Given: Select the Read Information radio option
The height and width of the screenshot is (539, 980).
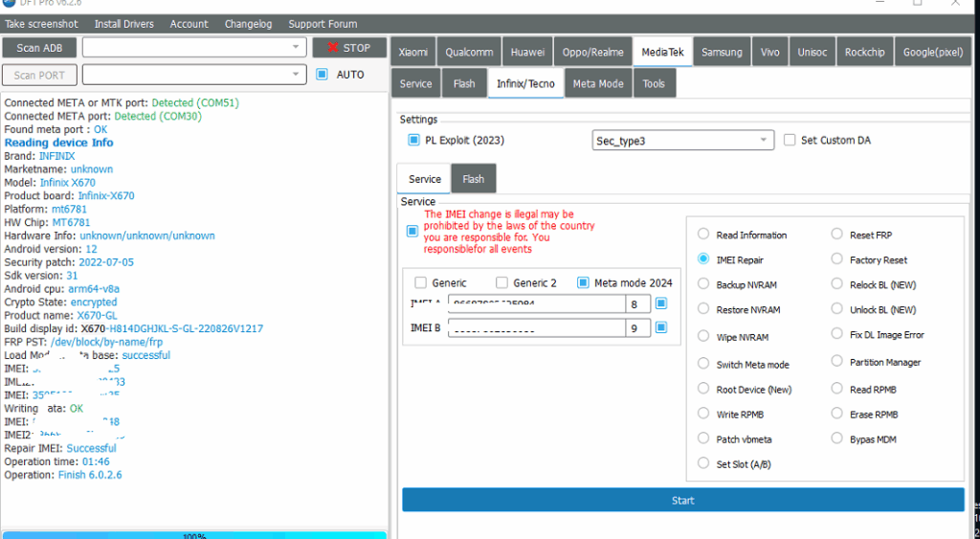Looking at the screenshot, I should (x=703, y=235).
